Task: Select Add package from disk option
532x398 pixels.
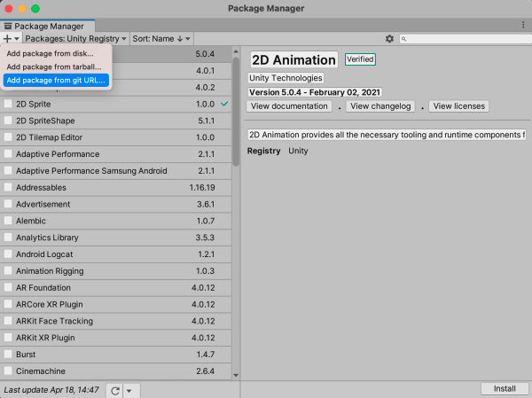Action: click(x=50, y=53)
